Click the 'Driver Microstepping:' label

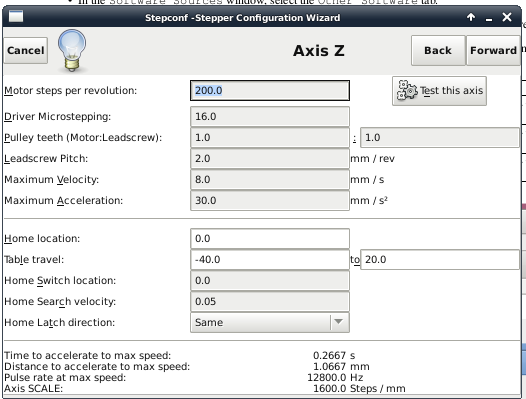[57, 116]
